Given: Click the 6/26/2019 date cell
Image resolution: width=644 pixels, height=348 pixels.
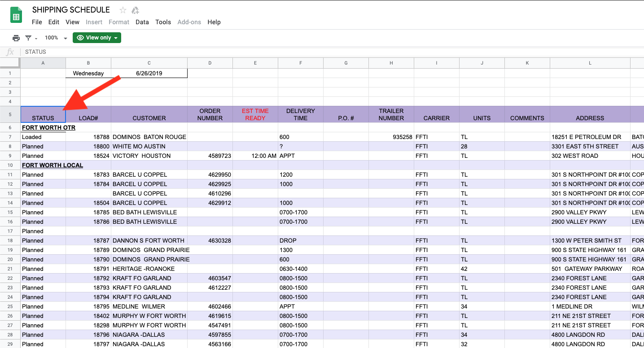Looking at the screenshot, I should coord(149,73).
